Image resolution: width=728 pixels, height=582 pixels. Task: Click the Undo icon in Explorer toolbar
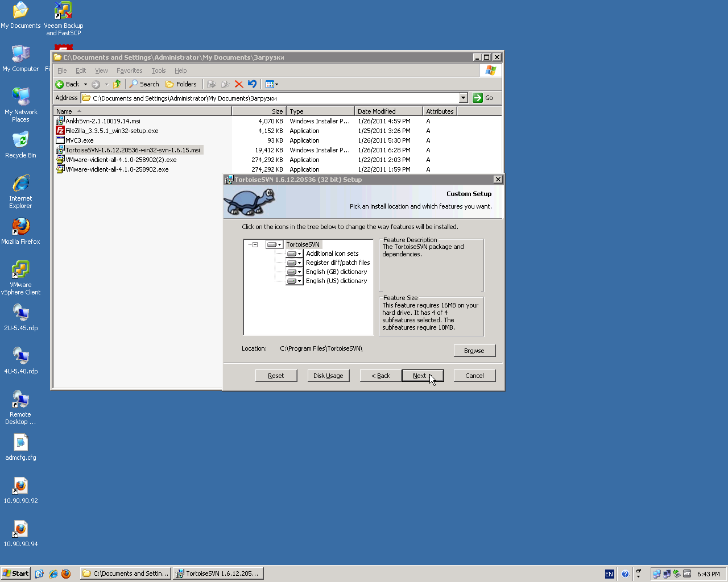pyautogui.click(x=252, y=84)
